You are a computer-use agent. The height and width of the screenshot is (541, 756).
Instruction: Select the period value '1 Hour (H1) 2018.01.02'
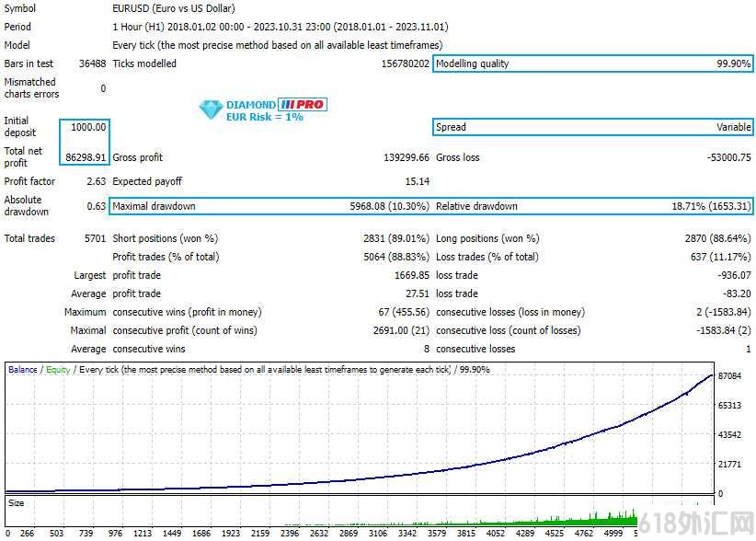tap(178, 27)
